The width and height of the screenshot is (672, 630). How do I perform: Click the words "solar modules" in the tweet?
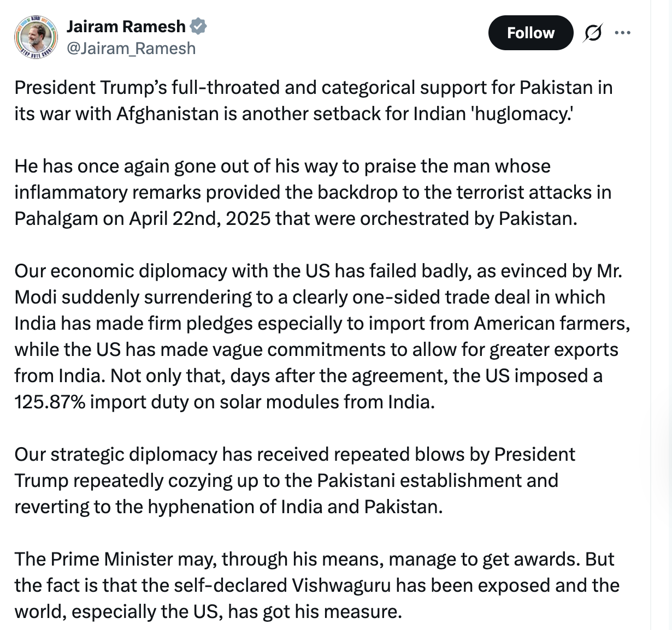tap(279, 402)
